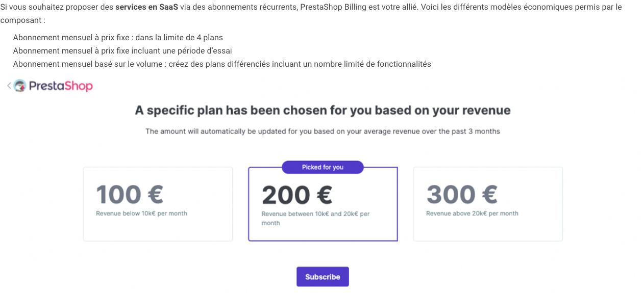The width and height of the screenshot is (644, 293).
Task: Select the 100 € plan card
Action: [158, 204]
